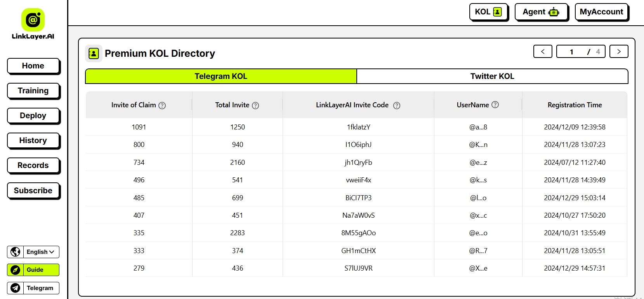Click Invite of Claim value 279
Screen dimensions: 644x299
(139, 268)
